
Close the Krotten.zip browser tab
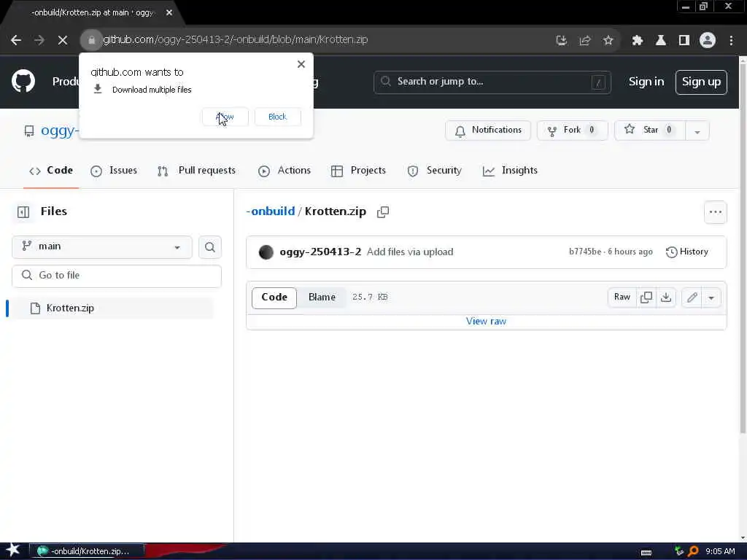pos(169,13)
